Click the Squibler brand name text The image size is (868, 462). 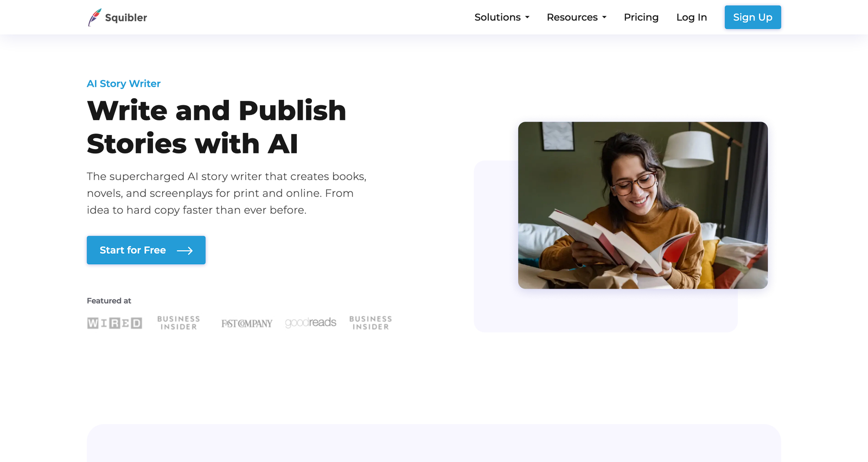(x=126, y=18)
